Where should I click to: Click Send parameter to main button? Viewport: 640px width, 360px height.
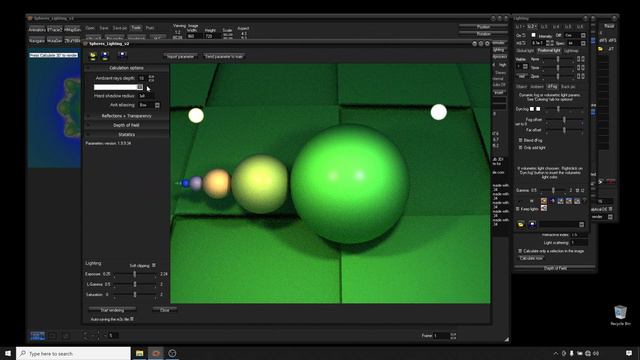(x=224, y=56)
